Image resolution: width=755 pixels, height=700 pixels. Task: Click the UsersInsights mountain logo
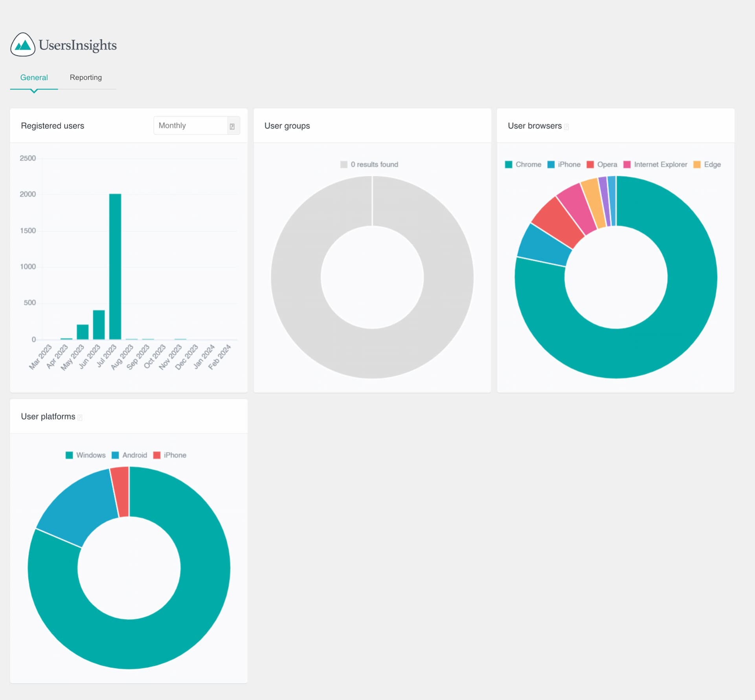tap(23, 45)
